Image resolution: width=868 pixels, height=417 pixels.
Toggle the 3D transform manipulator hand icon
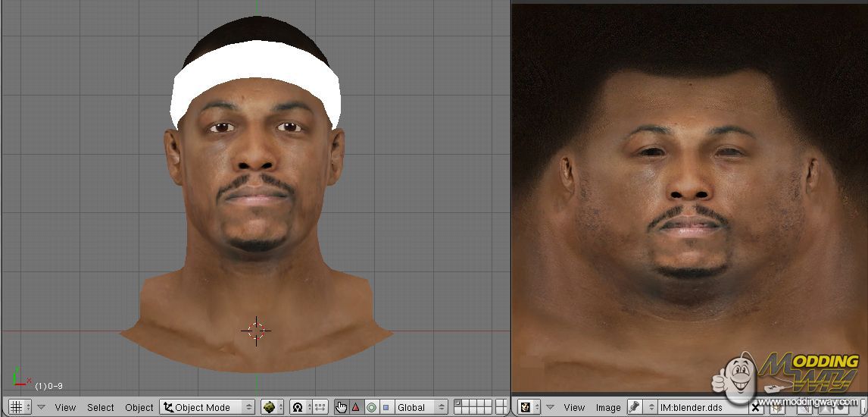tap(341, 407)
